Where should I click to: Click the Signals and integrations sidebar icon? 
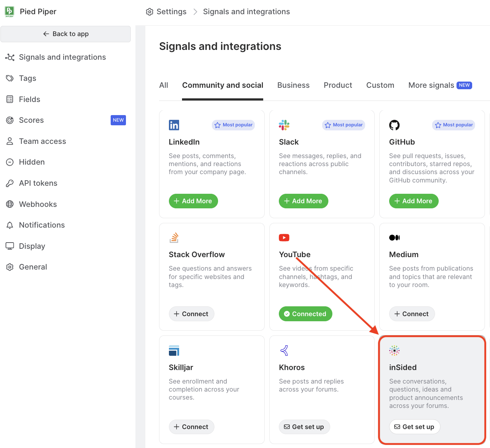click(x=10, y=57)
